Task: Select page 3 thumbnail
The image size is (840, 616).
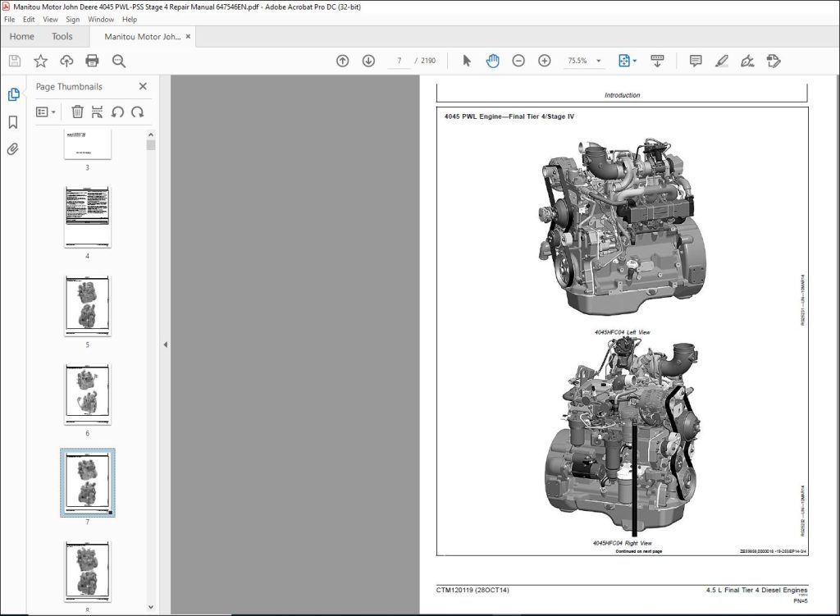Action: tap(87, 144)
